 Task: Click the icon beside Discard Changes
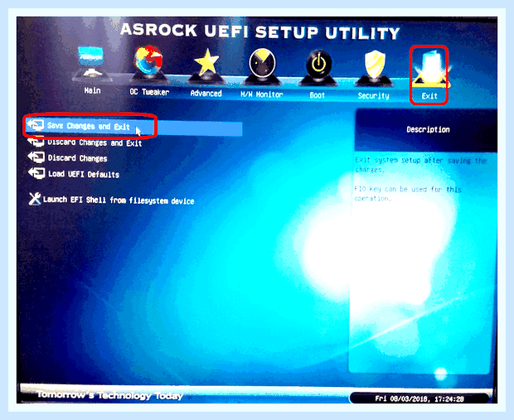pos(36,157)
